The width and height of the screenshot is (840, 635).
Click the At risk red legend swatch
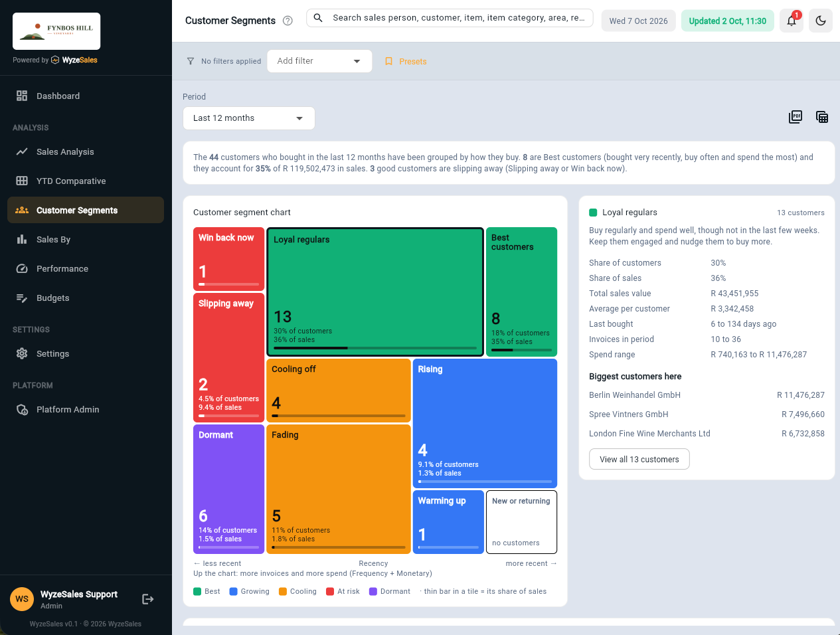pyautogui.click(x=330, y=591)
